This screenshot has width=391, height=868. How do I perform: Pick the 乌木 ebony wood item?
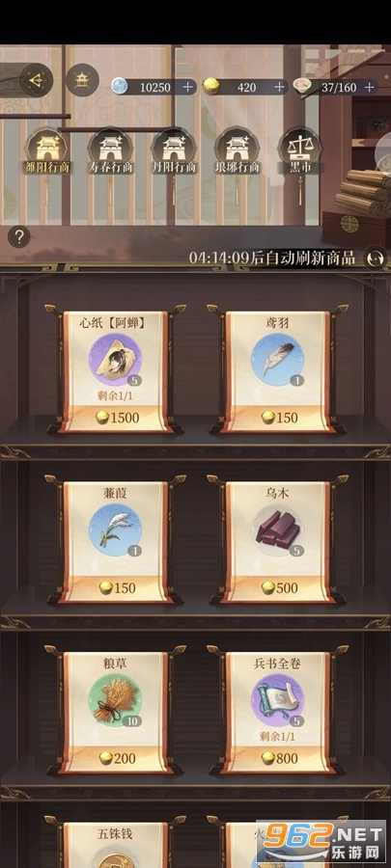[277, 538]
